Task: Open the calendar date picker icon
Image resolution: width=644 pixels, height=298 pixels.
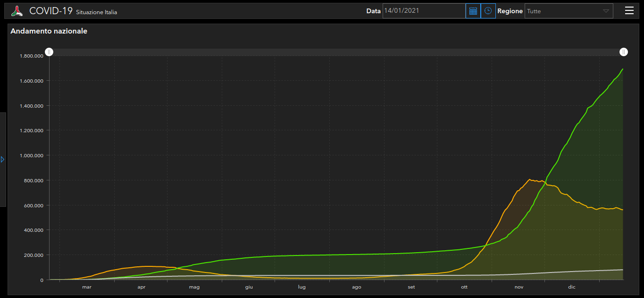Action: tap(473, 11)
